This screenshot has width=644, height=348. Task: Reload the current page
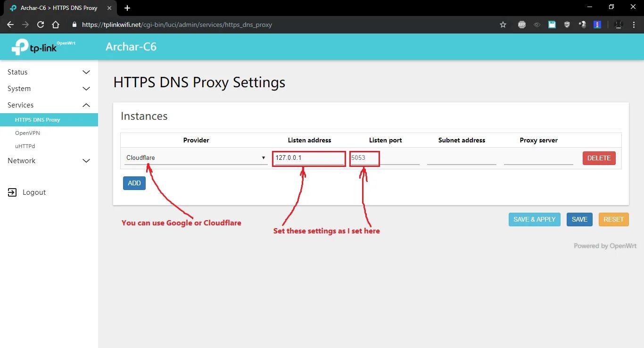[x=41, y=25]
